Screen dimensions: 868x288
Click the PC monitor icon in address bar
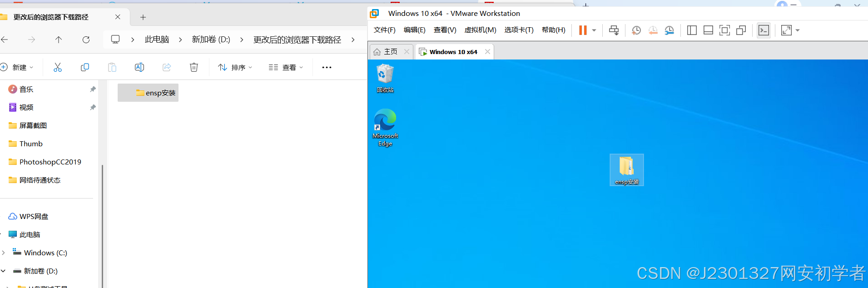(115, 40)
